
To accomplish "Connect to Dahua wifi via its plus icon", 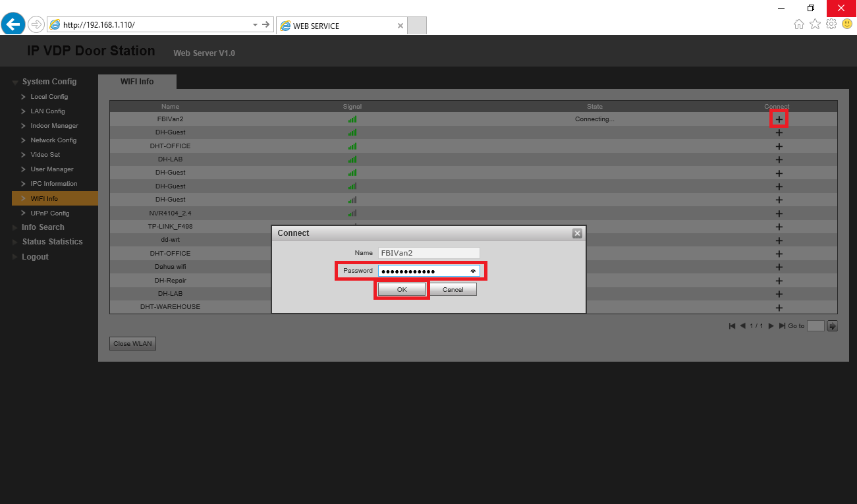I will click(779, 267).
